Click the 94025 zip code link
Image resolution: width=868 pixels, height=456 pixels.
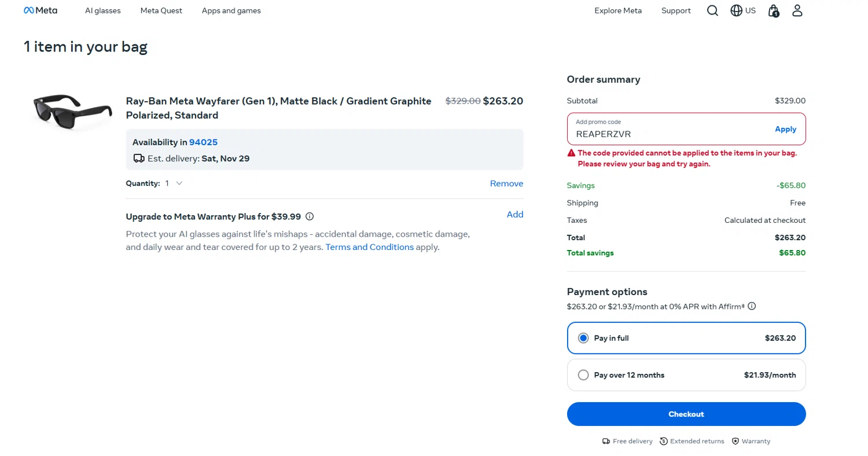(203, 142)
